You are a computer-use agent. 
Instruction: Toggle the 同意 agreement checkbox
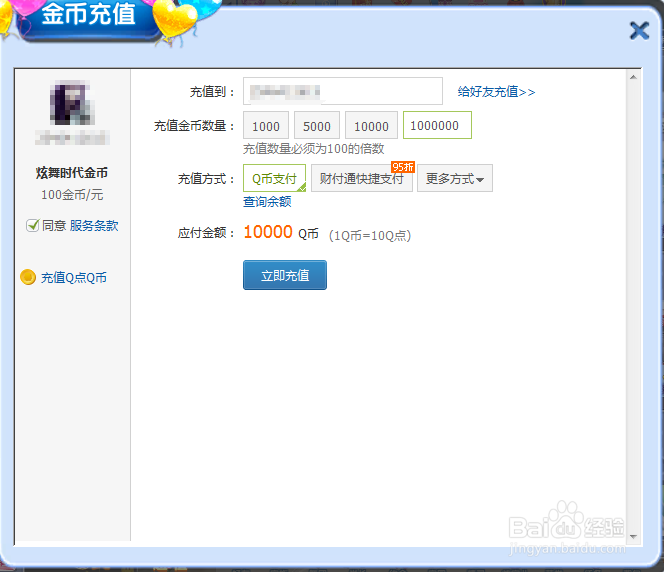pos(33,225)
